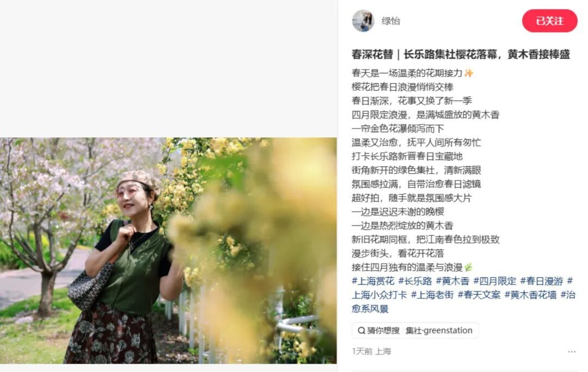Viewport: 588px width, 372px height.
Task: Click the search magnifier icon near 猜你想搜
Action: point(362,331)
